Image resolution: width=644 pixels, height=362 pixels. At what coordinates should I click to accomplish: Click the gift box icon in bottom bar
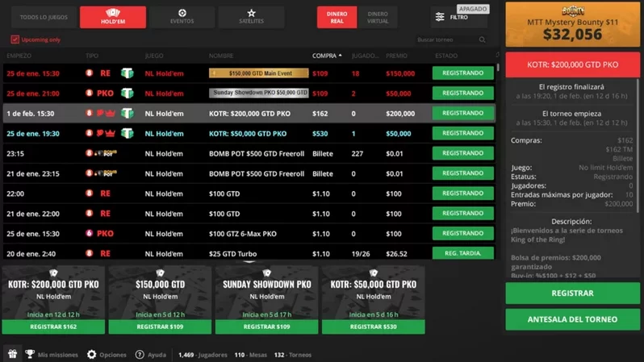coord(12,354)
